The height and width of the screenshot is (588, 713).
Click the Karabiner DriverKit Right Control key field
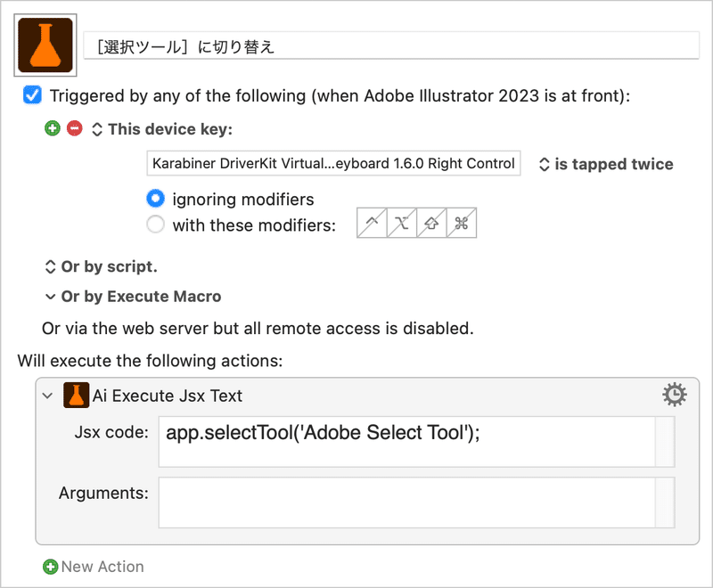click(333, 164)
